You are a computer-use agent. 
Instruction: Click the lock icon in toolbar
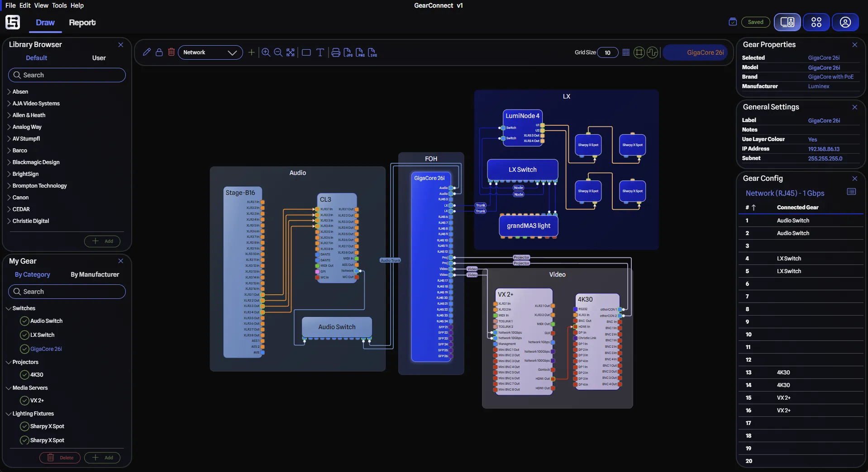click(x=159, y=52)
